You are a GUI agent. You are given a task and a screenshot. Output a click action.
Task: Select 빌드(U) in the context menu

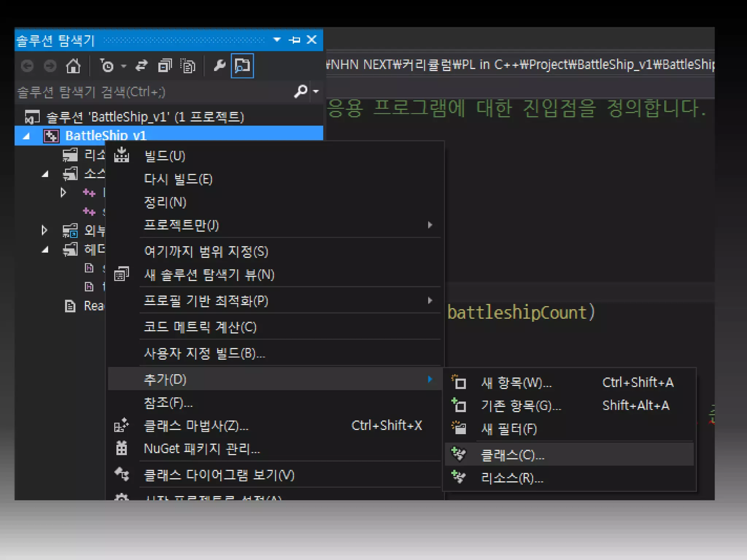[x=165, y=156]
